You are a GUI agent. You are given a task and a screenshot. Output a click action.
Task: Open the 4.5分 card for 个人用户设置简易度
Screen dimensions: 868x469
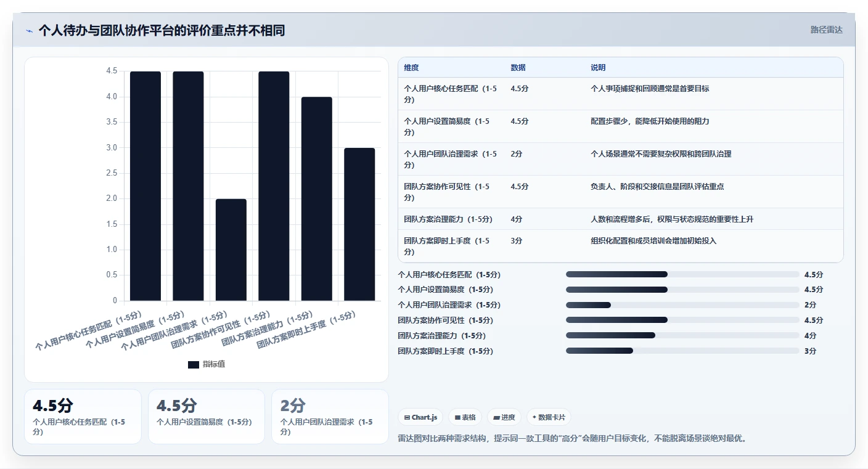[x=207, y=417]
